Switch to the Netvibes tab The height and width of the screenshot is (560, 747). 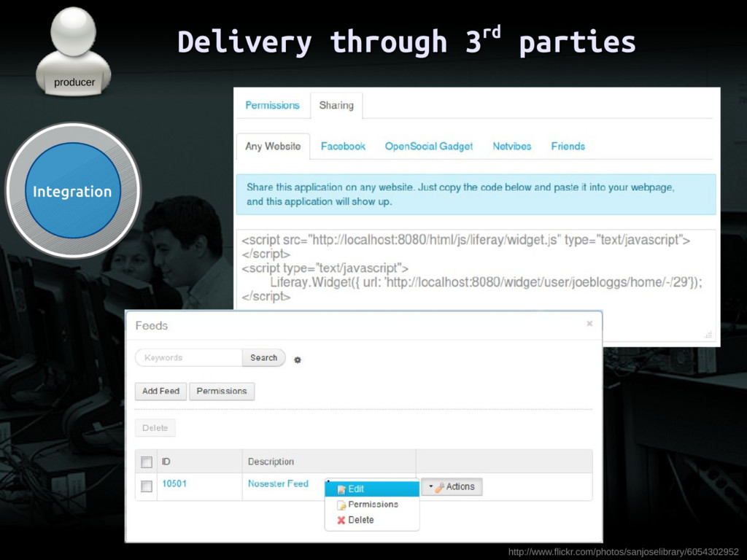coord(511,146)
